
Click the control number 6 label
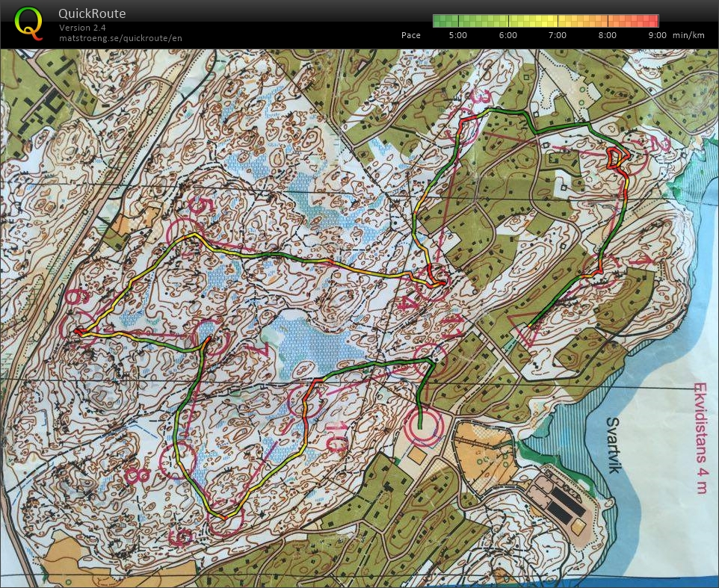75,297
